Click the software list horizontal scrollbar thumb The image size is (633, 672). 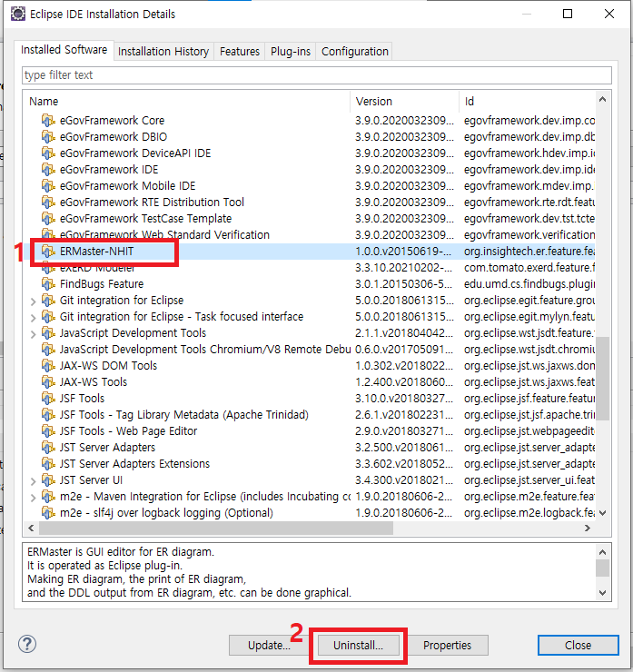tap(216, 528)
